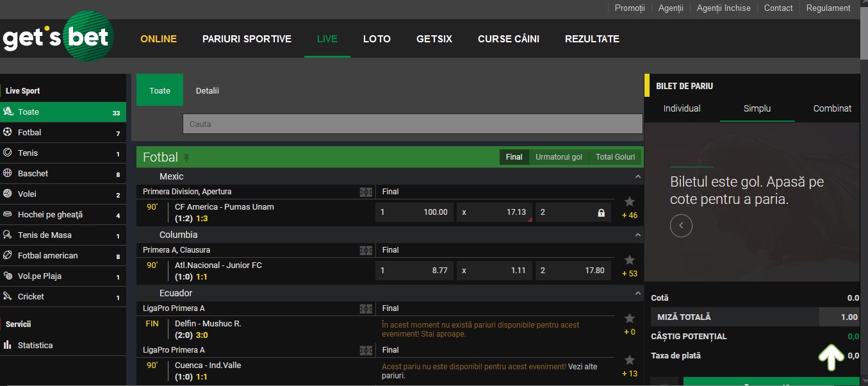868x386 pixels.
Task: Open the Promoții link
Action: 630,8
